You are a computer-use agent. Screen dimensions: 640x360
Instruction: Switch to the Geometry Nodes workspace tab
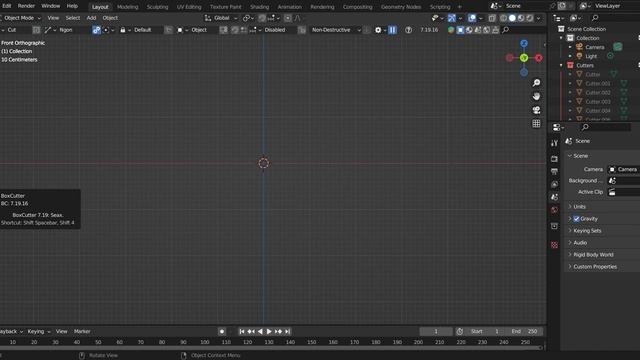click(x=400, y=7)
